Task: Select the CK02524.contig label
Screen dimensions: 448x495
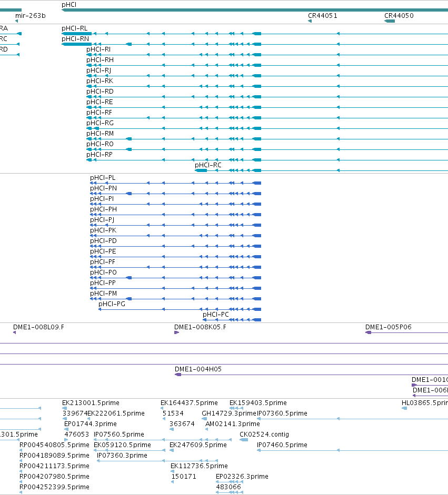Action: [264, 435]
